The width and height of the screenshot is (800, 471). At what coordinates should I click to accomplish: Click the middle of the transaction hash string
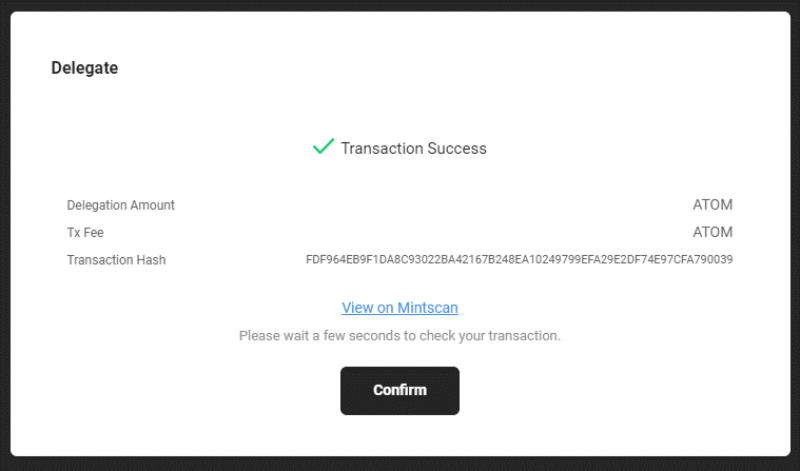pyautogui.click(x=519, y=260)
